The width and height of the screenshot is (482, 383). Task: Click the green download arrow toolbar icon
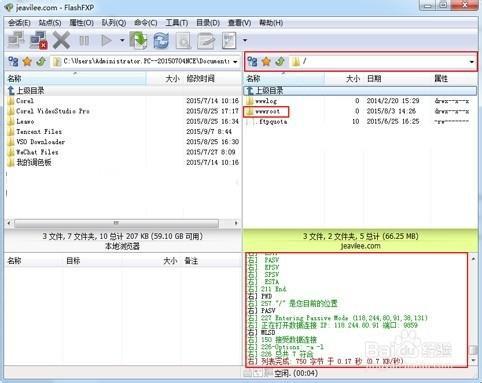[138, 40]
